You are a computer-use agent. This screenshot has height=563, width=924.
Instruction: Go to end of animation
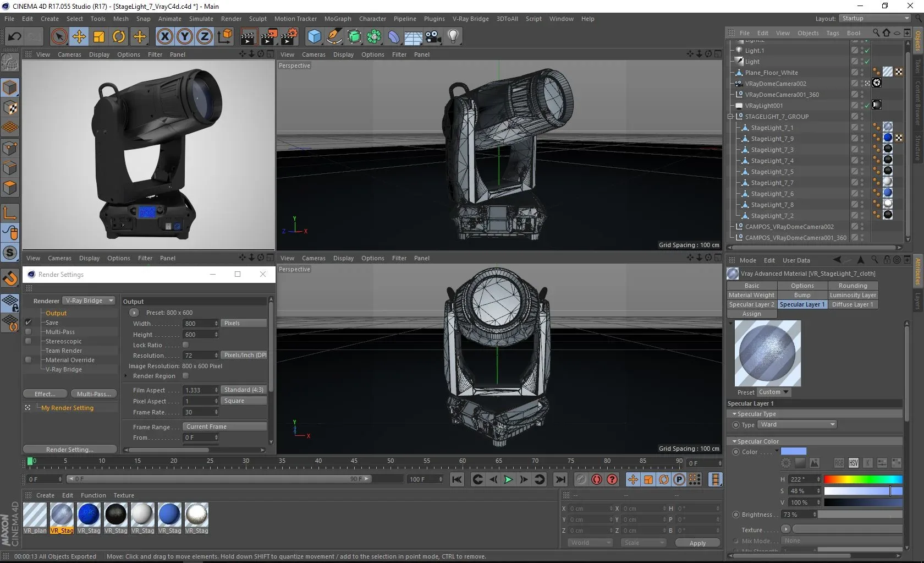tap(560, 479)
